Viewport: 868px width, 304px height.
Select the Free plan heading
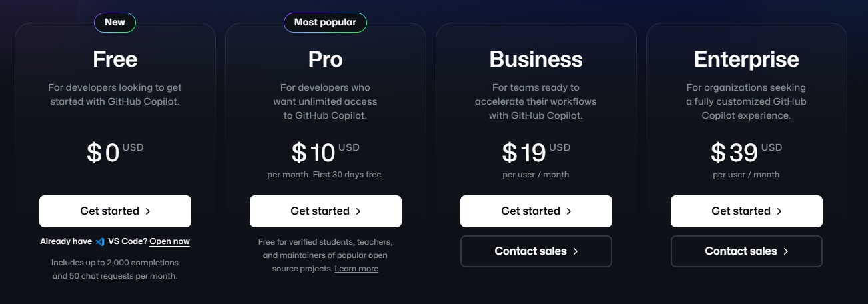click(x=115, y=59)
